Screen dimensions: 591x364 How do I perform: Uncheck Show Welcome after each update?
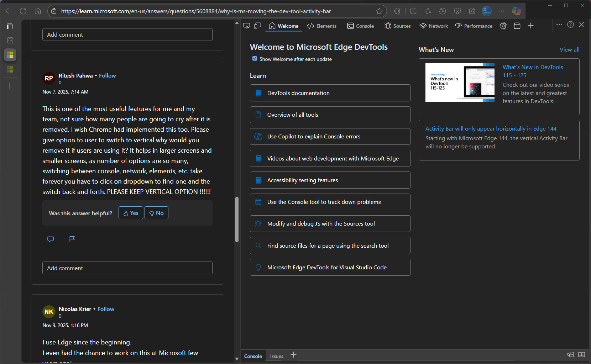tap(255, 59)
